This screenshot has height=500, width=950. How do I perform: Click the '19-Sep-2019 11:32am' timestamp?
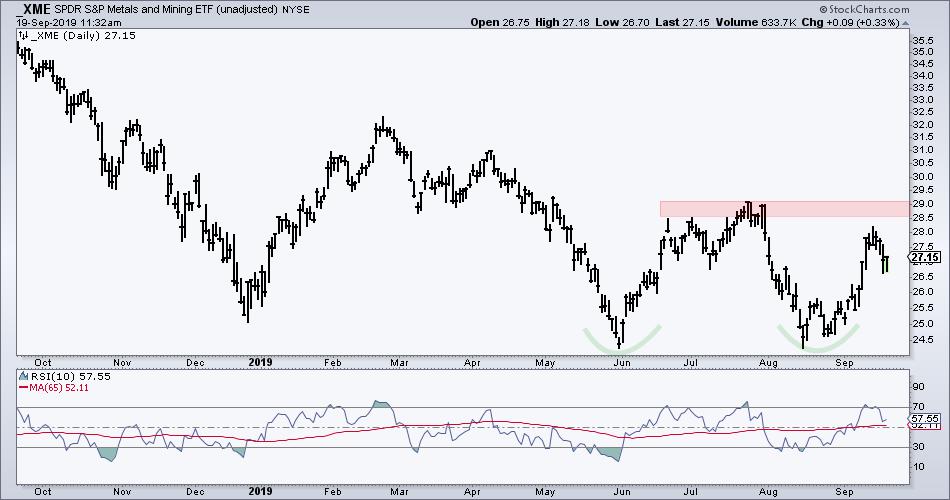click(68, 22)
